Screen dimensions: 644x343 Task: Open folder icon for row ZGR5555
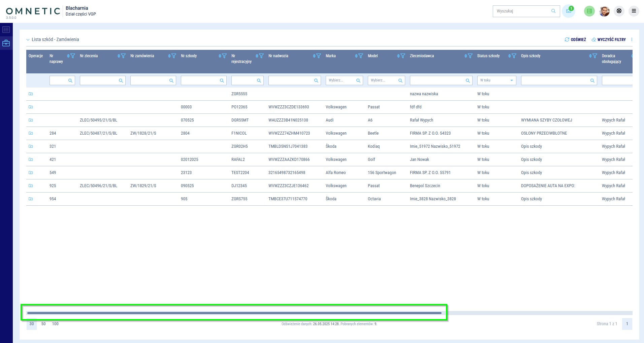(31, 94)
